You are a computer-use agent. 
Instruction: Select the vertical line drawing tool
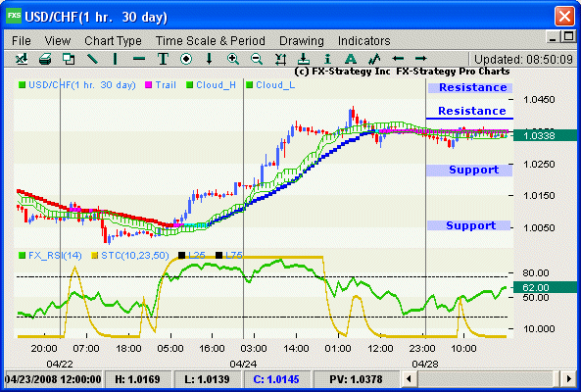pyautogui.click(x=116, y=59)
